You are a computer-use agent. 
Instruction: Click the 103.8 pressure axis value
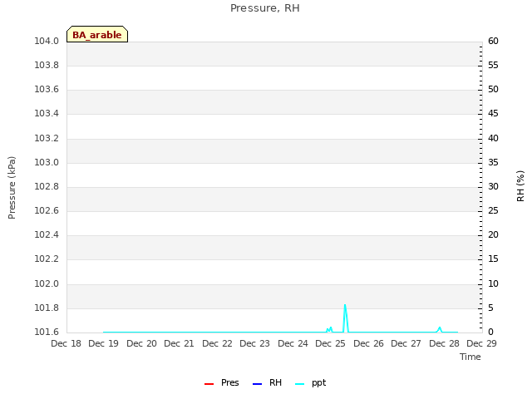click(47, 65)
